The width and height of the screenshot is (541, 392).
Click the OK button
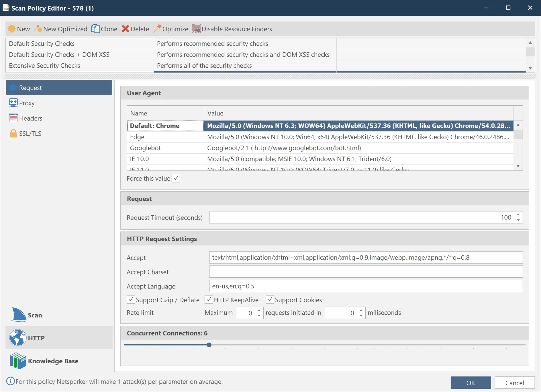(470, 383)
